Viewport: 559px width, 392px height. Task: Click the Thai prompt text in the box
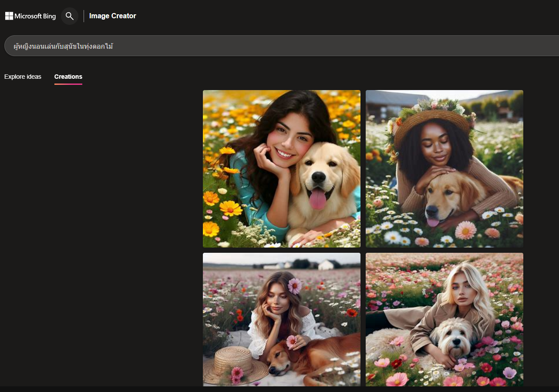[x=63, y=46]
